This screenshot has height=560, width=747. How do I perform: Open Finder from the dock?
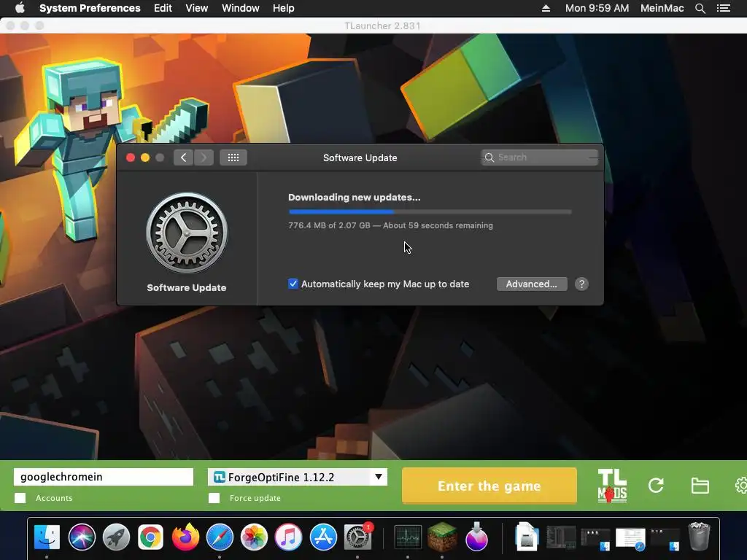(x=47, y=537)
